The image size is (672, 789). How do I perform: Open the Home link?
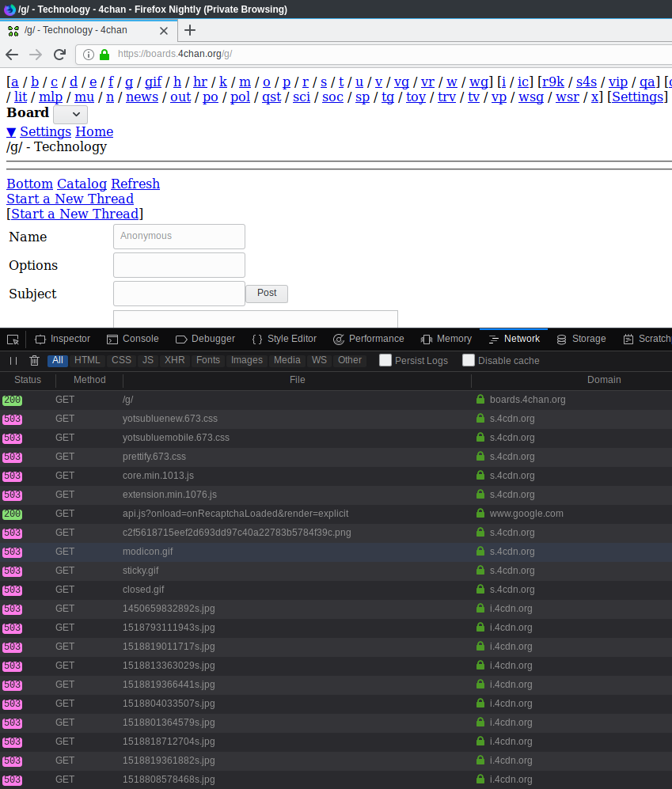tap(94, 132)
